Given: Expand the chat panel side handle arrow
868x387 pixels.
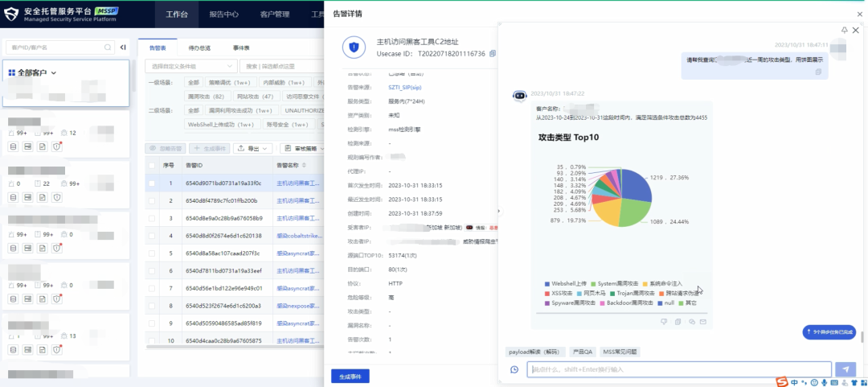Looking at the screenshot, I should tap(499, 212).
